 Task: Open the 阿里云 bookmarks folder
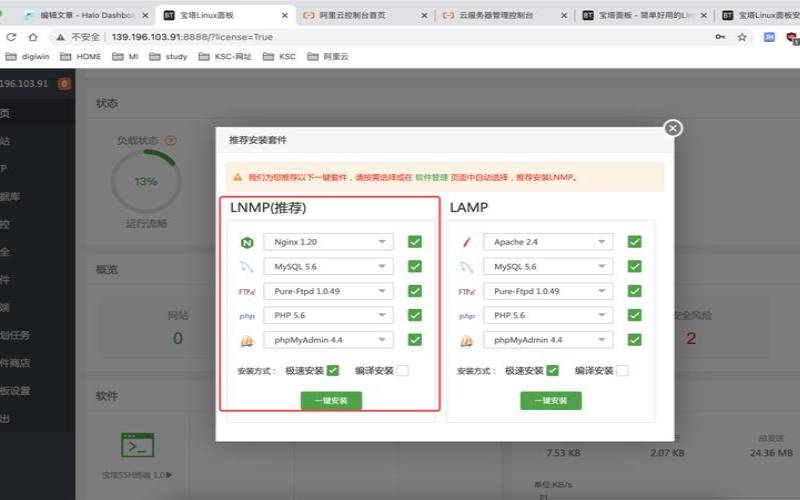328,57
